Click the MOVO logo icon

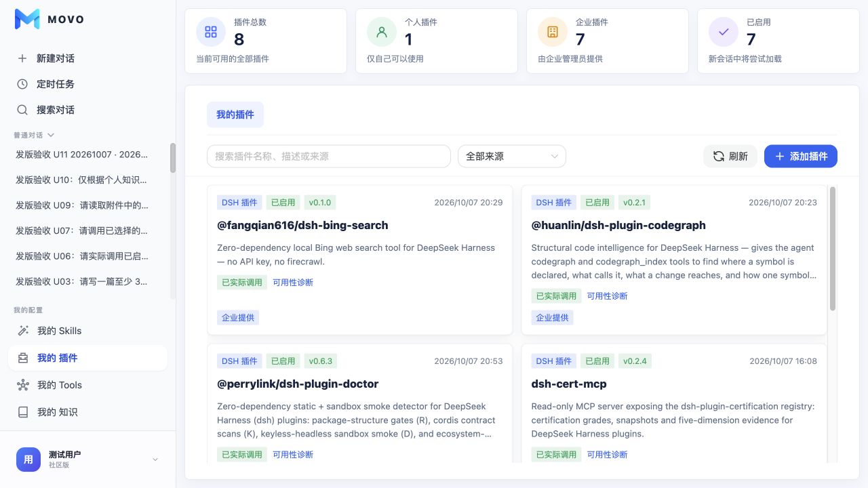(x=27, y=19)
